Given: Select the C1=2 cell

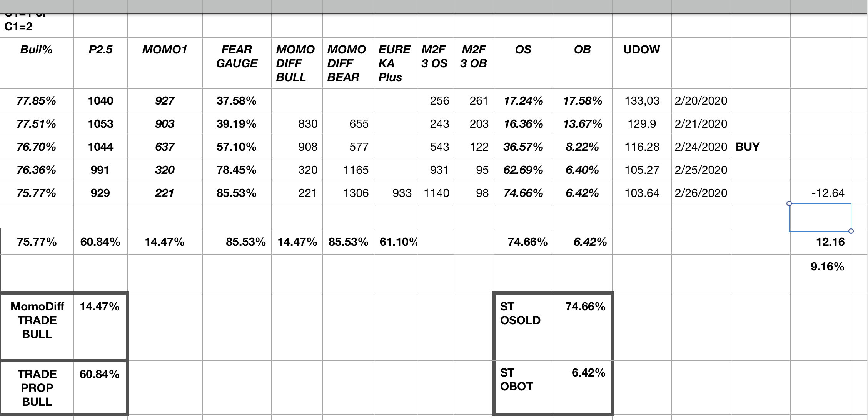Looking at the screenshot, I should pos(18,27).
